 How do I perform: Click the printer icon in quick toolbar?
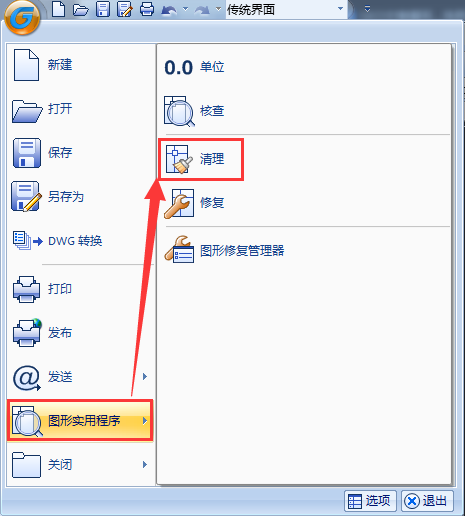click(147, 9)
